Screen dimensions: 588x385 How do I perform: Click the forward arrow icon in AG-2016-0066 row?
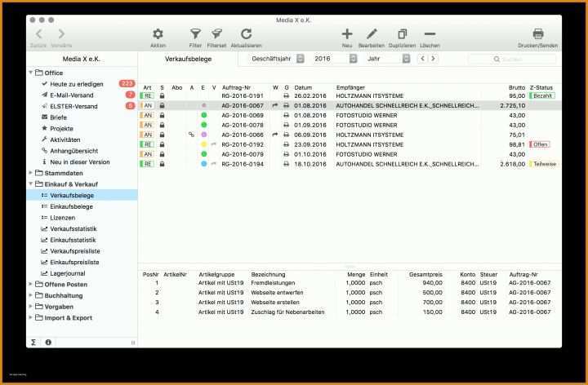pyautogui.click(x=275, y=135)
